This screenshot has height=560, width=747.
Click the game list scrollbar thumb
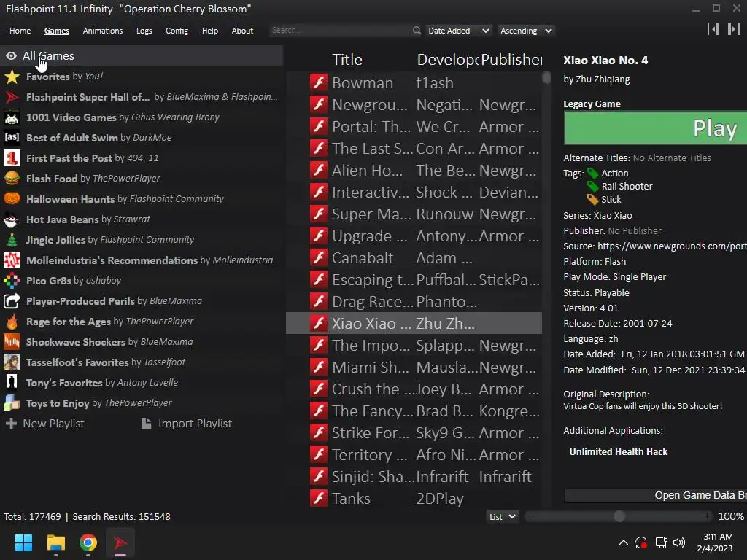point(546,77)
